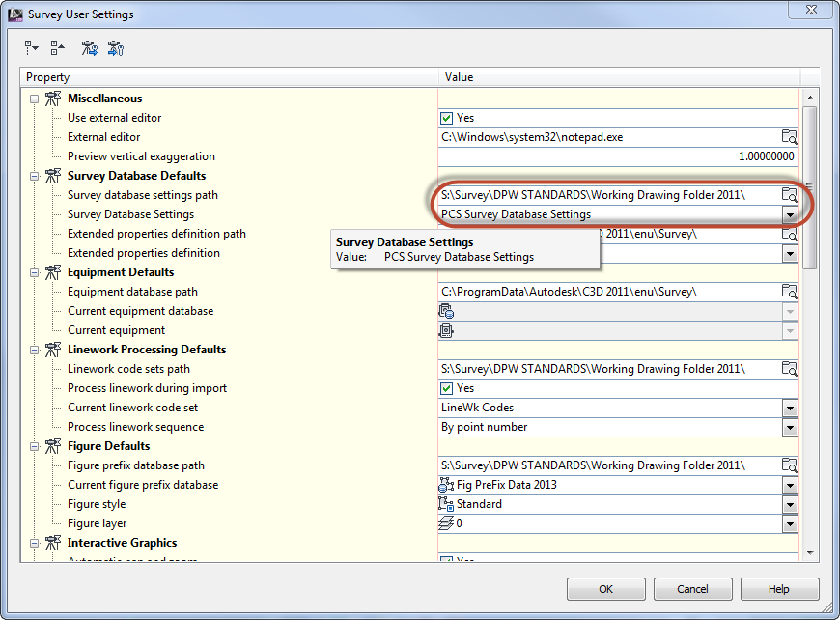Viewport: 840px width, 620px height.
Task: Browse the figure prefix database path
Action: (789, 465)
